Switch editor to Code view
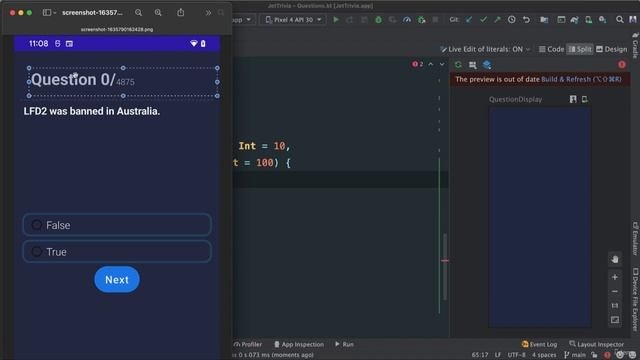Image resolution: width=640 pixels, height=360 pixels. tap(551, 49)
